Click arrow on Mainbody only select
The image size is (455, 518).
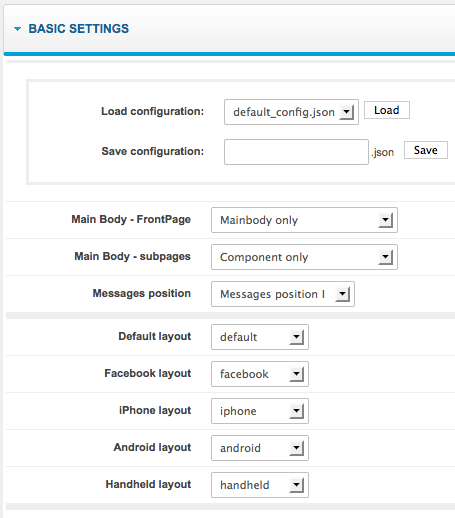click(385, 220)
